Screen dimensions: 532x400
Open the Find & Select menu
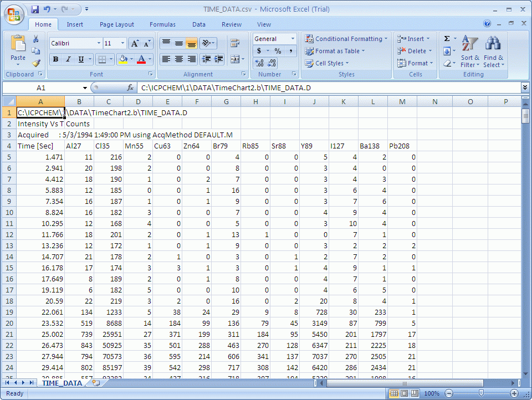click(494, 51)
